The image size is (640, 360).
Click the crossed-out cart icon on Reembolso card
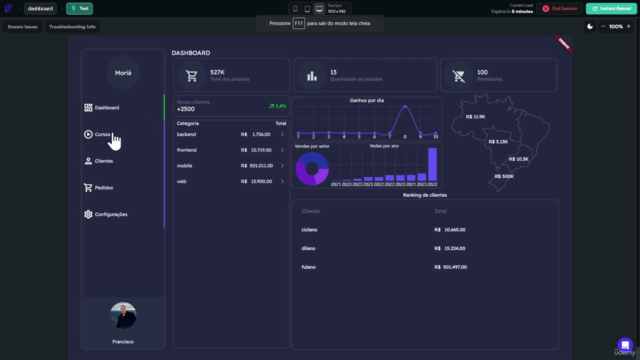coord(459,76)
